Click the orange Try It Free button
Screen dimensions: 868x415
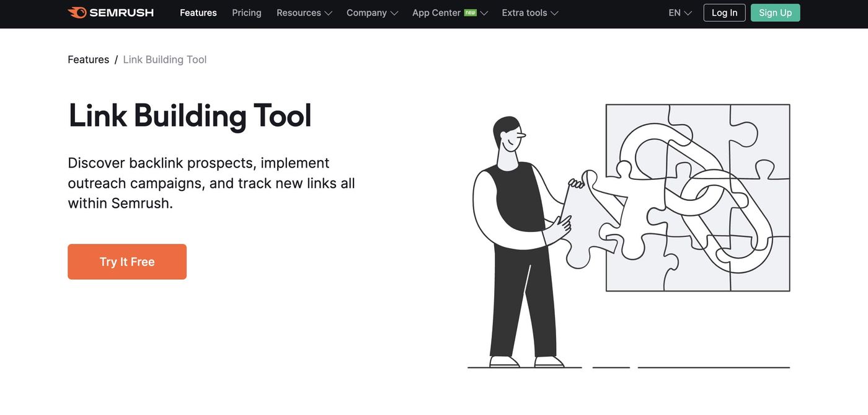(x=127, y=262)
